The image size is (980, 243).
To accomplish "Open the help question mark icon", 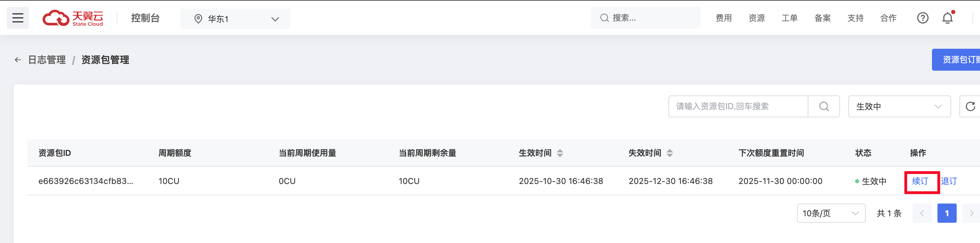I will [922, 18].
